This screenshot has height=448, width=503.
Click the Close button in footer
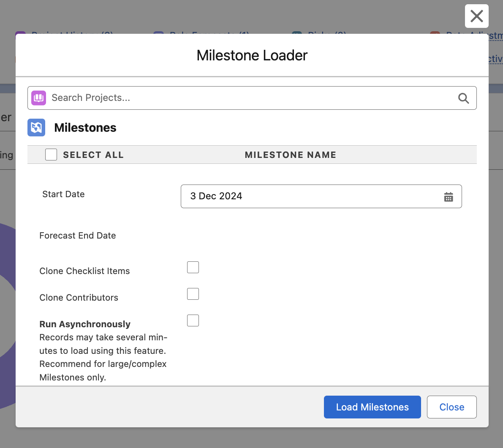click(451, 407)
